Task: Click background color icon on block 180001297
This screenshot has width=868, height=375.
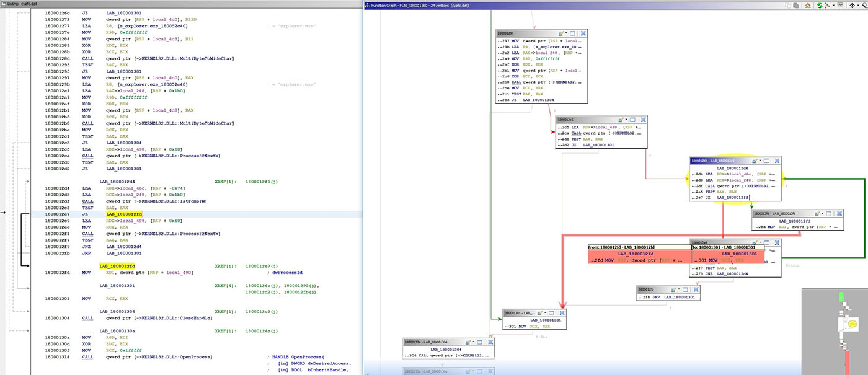Action: point(561,33)
